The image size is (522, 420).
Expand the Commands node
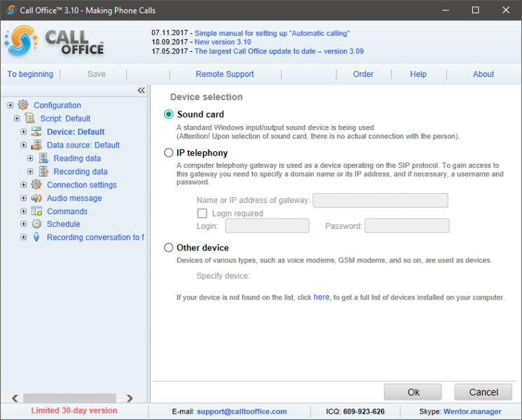(x=23, y=211)
